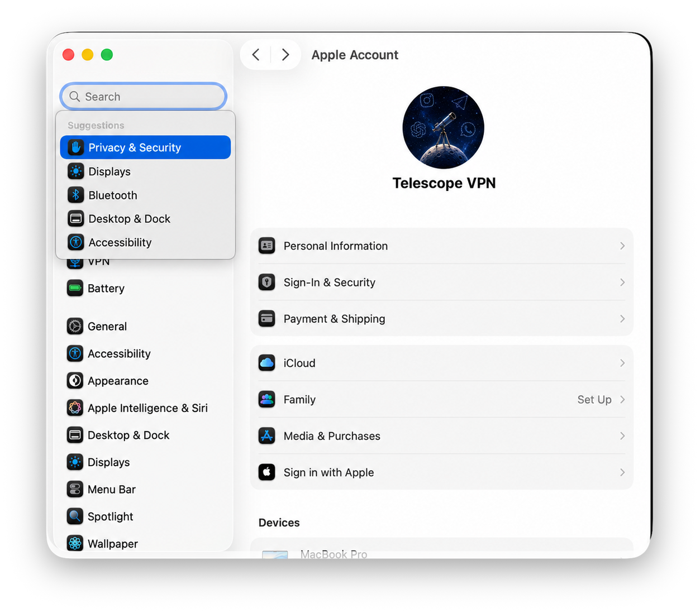Click the Sign-In & Security shield icon
This screenshot has height=613, width=700.
[x=267, y=282]
